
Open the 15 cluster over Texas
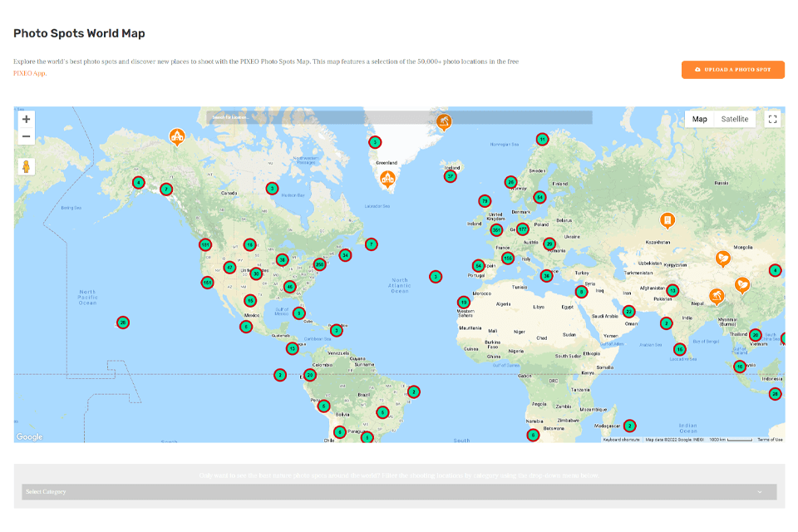250,300
